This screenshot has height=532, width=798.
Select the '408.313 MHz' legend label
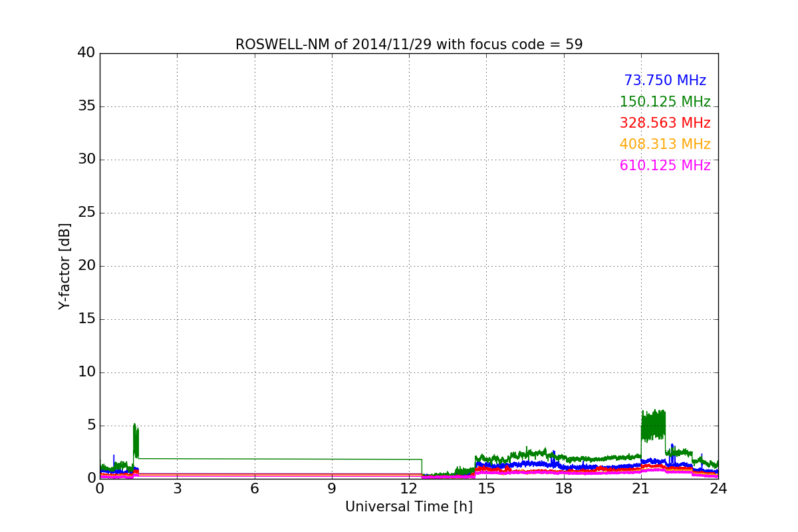665,144
